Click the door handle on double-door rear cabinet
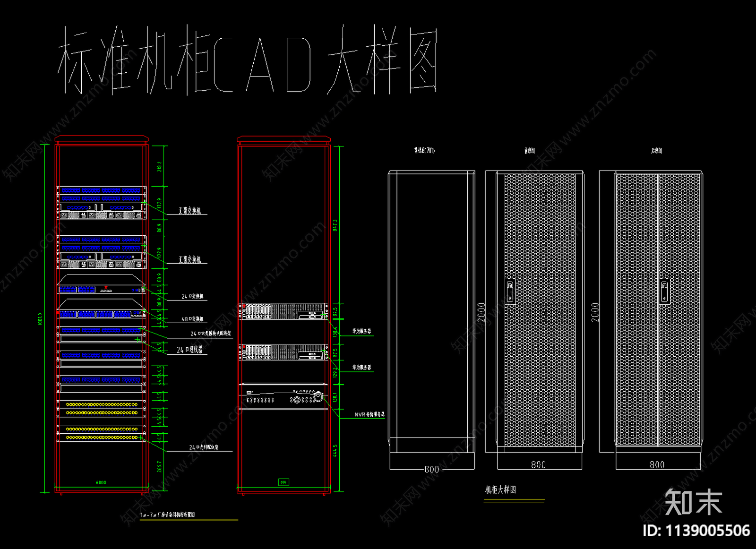This screenshot has width=756, height=549. click(664, 291)
